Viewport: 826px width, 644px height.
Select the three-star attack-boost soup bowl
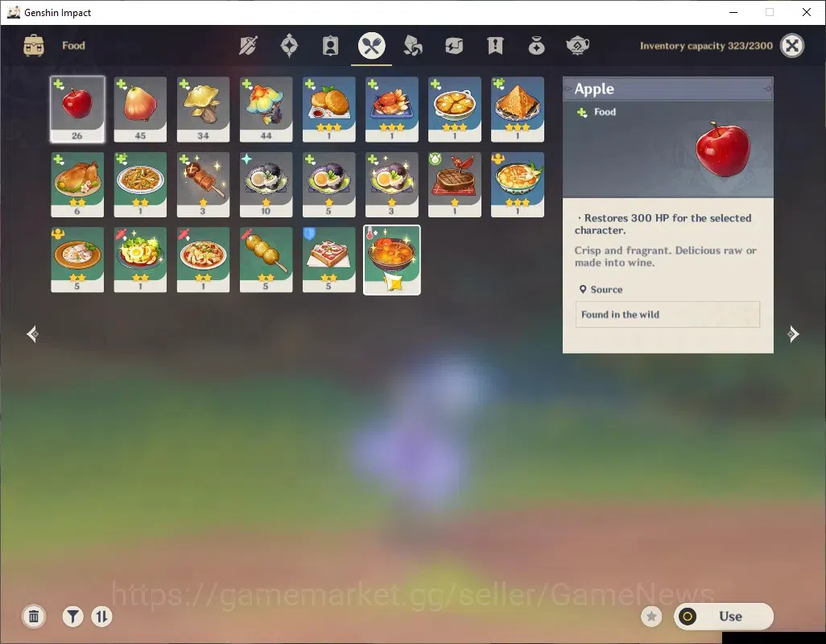pos(518,185)
